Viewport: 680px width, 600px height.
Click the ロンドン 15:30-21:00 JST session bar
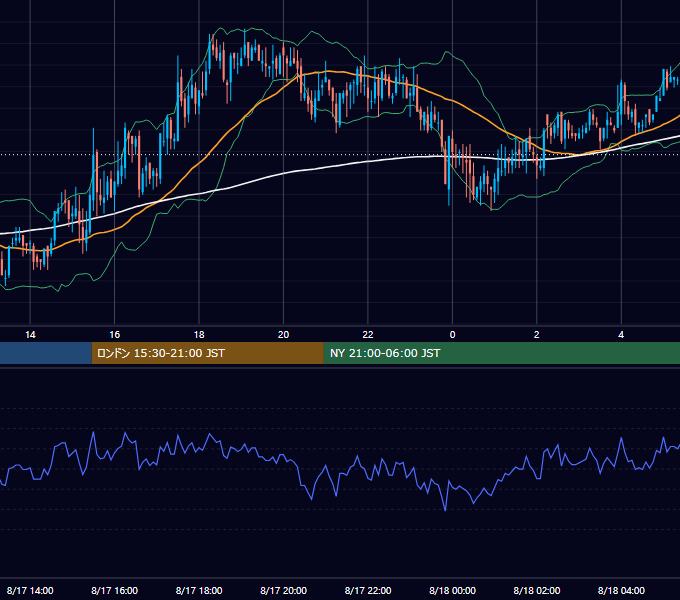207,353
